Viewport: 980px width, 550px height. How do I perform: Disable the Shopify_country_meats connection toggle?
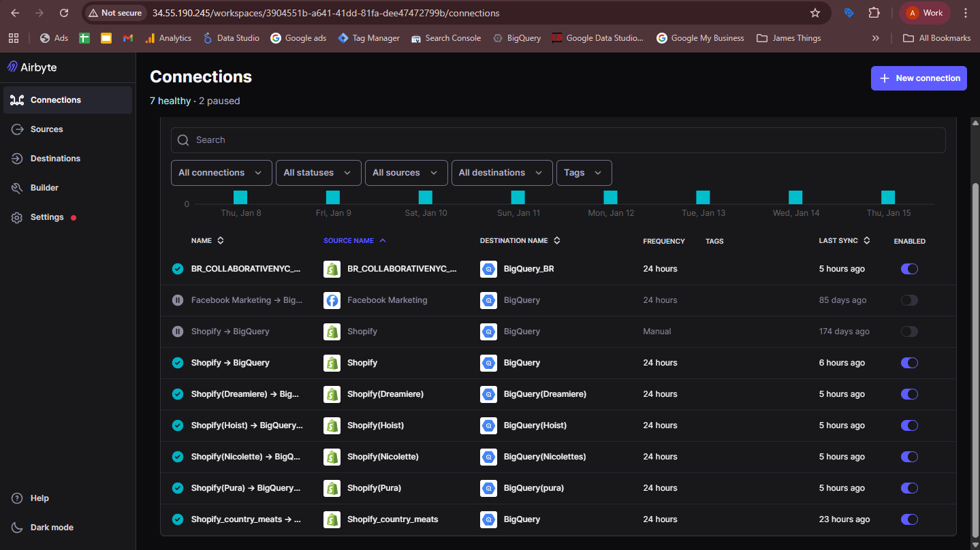pos(909,519)
